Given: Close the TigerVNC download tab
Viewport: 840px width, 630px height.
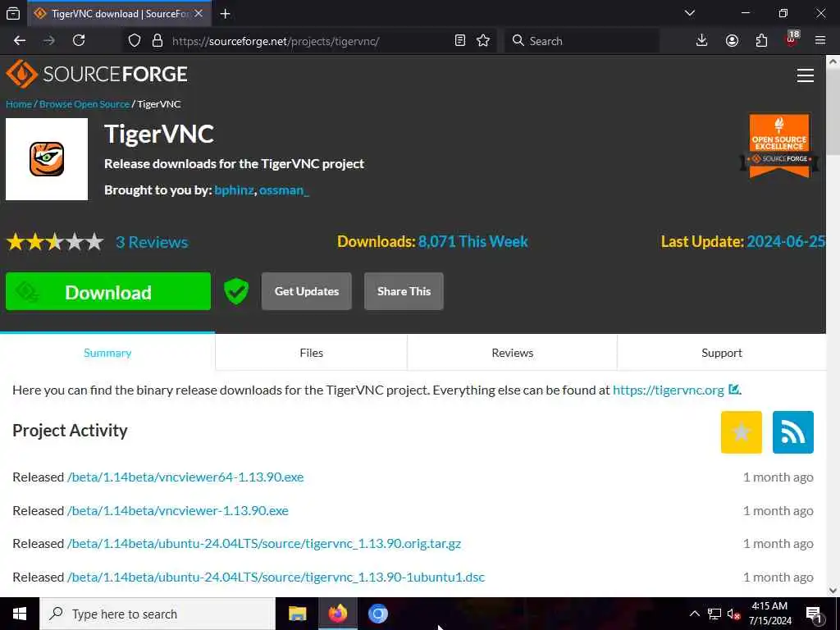Looking at the screenshot, I should [x=199, y=14].
